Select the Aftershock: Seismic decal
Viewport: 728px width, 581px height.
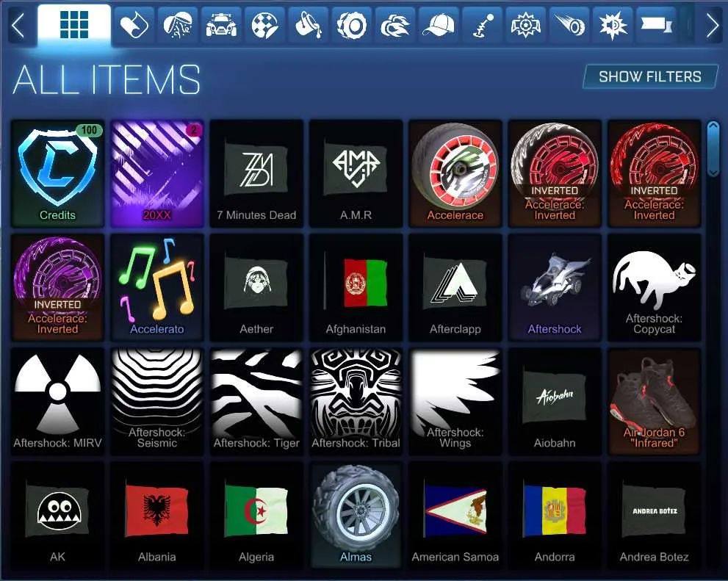pos(157,401)
